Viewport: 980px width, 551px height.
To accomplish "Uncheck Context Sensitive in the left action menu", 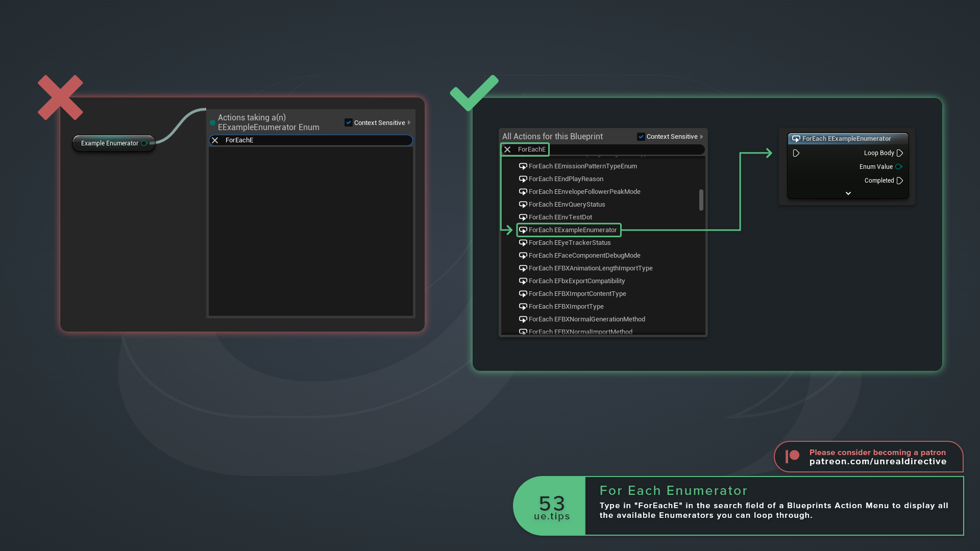I will point(349,122).
